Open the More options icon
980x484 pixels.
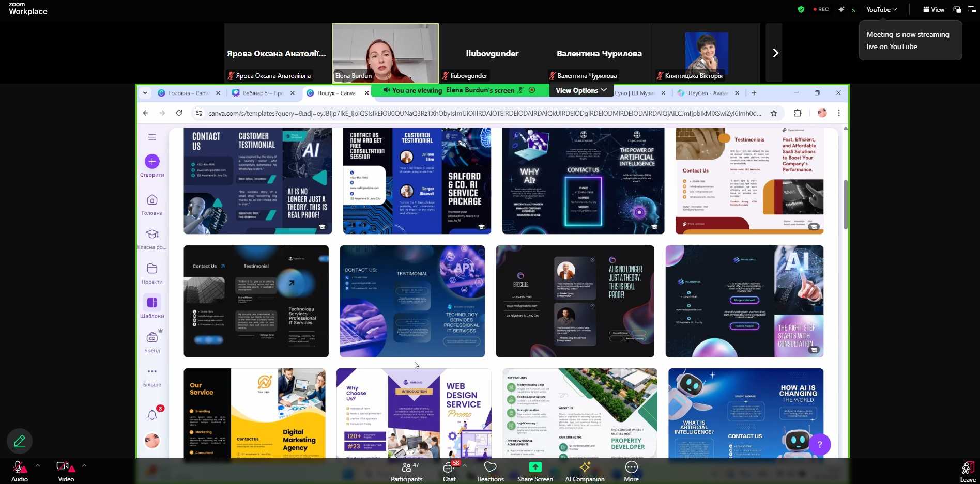click(631, 467)
